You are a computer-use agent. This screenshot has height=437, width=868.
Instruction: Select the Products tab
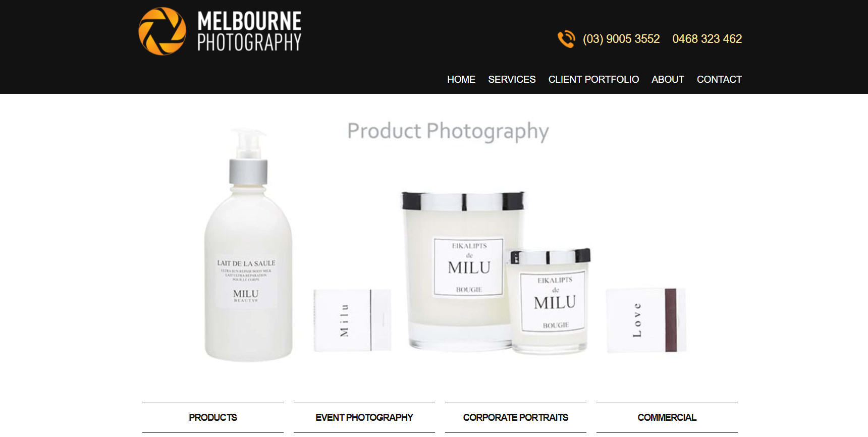(x=213, y=417)
